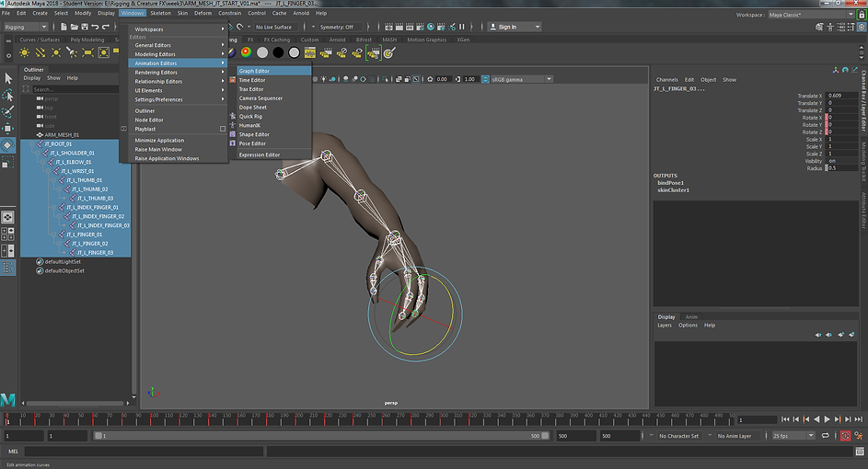Click the MEL command line input

click(x=144, y=452)
